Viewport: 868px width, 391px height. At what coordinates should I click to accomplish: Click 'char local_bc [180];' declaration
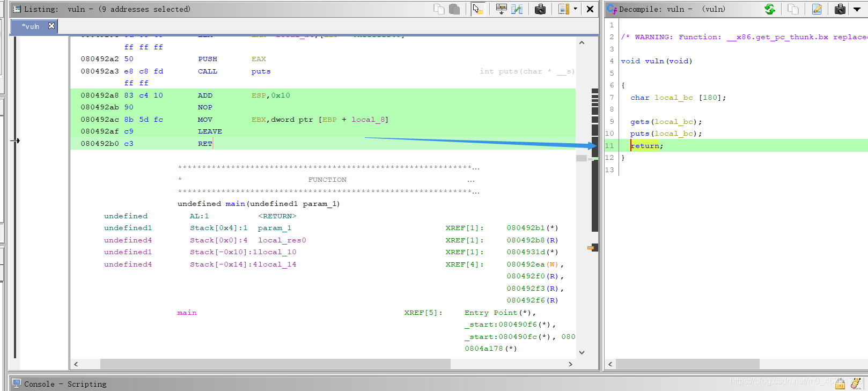pyautogui.click(x=678, y=98)
